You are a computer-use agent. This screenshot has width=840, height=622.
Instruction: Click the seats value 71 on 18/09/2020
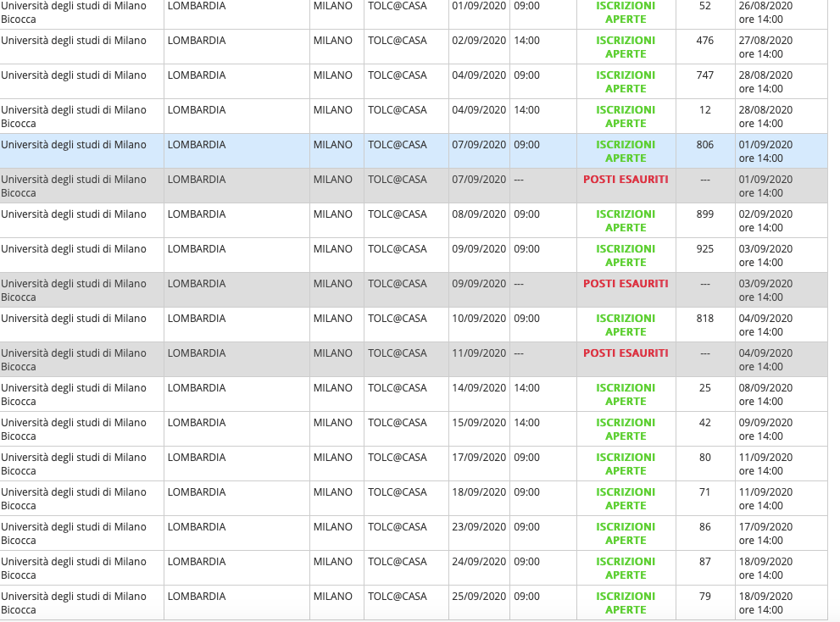(x=705, y=492)
